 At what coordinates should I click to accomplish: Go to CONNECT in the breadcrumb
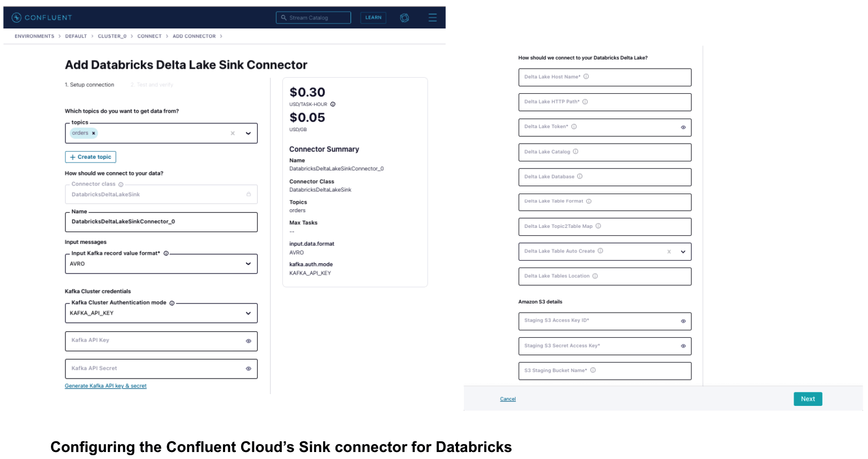149,36
